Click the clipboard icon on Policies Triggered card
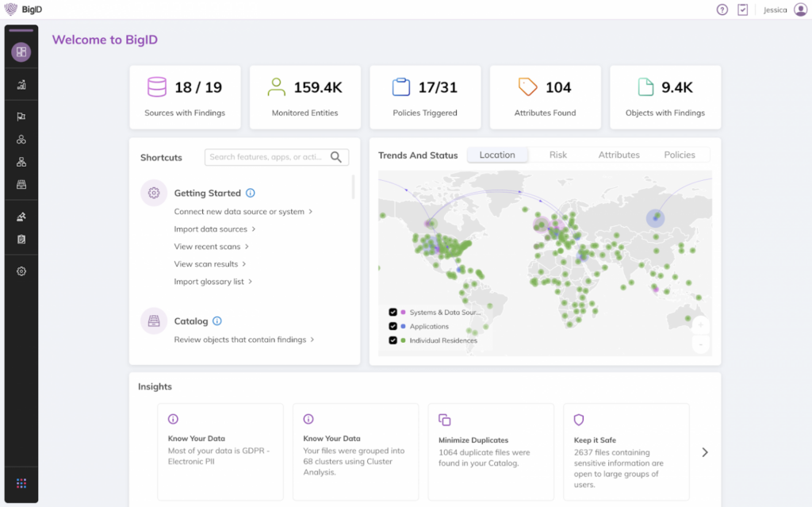This screenshot has height=507, width=812. [400, 87]
